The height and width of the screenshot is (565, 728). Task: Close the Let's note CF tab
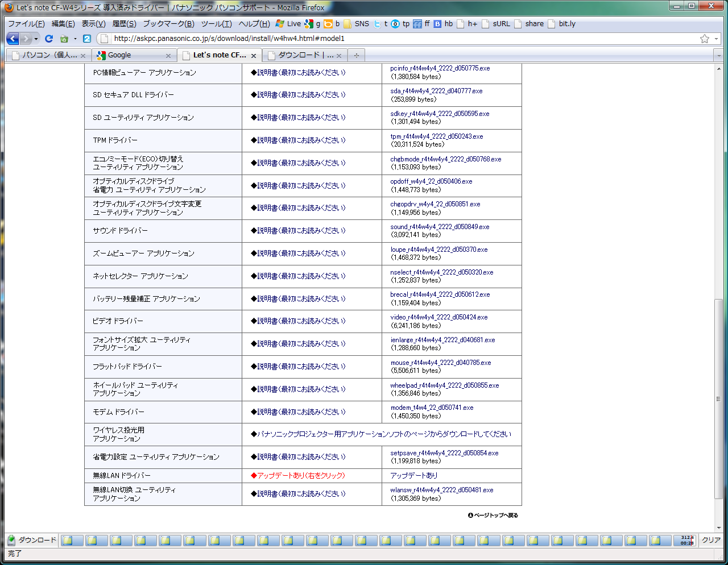(254, 56)
